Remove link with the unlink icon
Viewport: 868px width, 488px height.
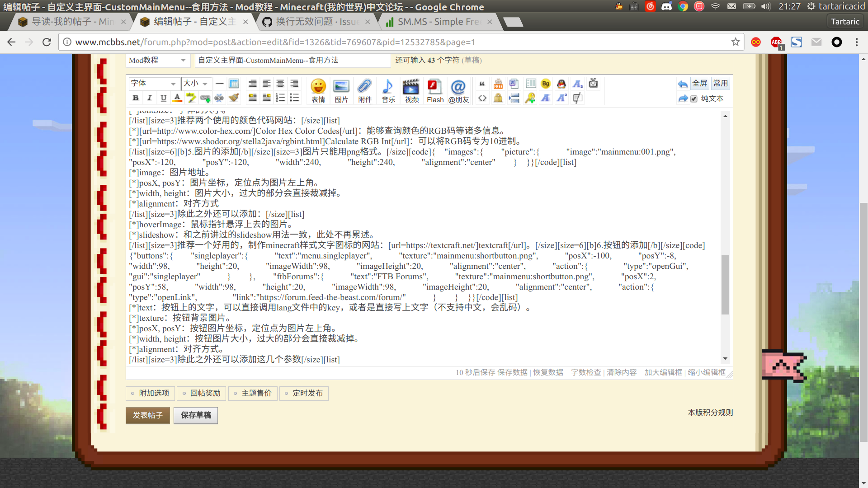[219, 98]
